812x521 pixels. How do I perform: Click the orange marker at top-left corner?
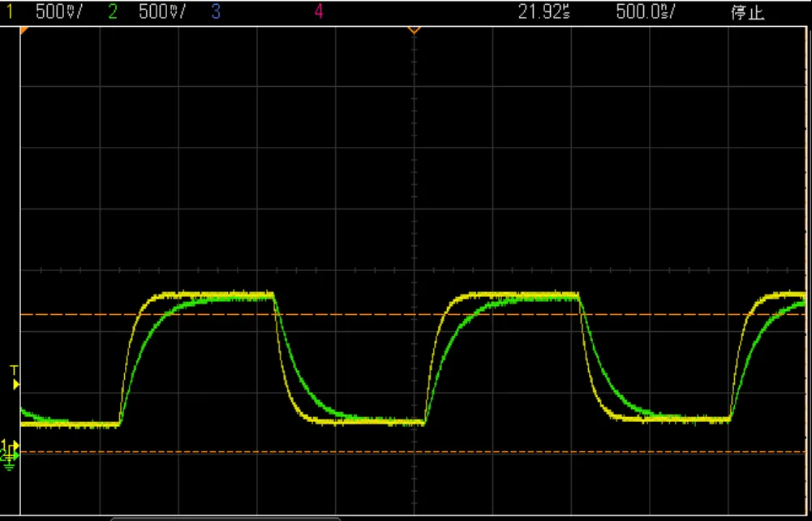[24, 30]
